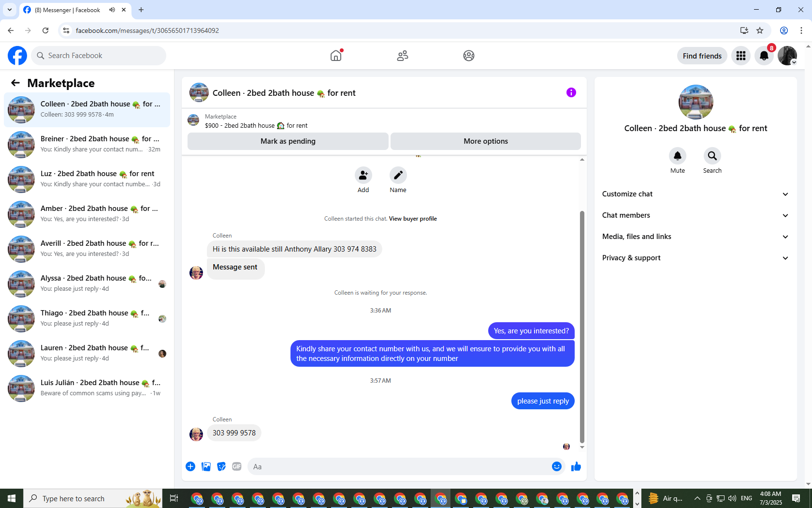Open the Facebook menu grid icon
812x508 pixels.
pos(741,56)
